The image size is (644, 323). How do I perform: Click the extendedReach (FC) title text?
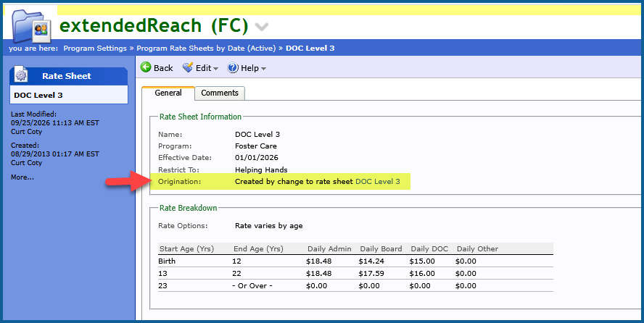click(x=154, y=25)
